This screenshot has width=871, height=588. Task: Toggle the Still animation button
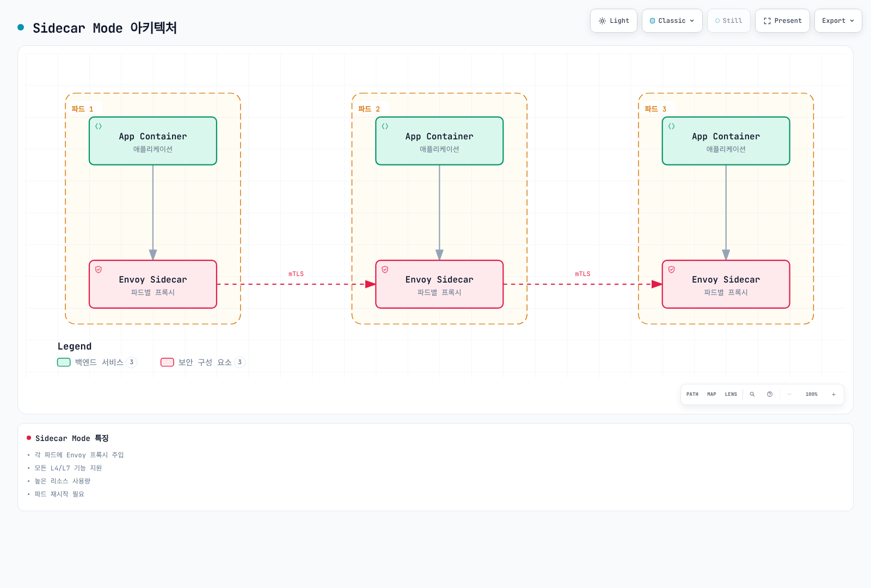coord(728,21)
